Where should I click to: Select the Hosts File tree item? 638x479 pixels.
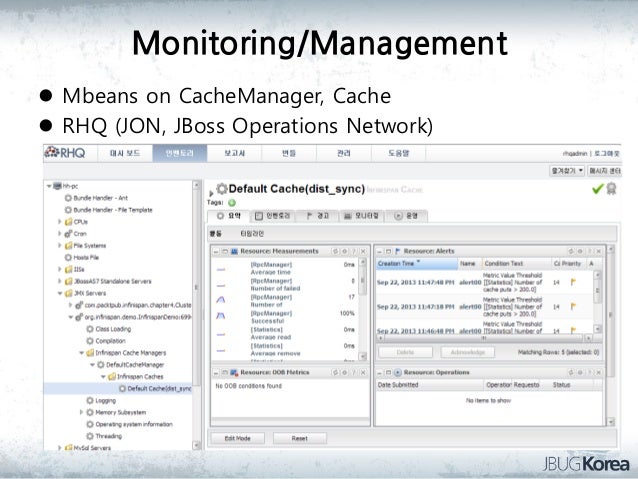tap(86, 257)
